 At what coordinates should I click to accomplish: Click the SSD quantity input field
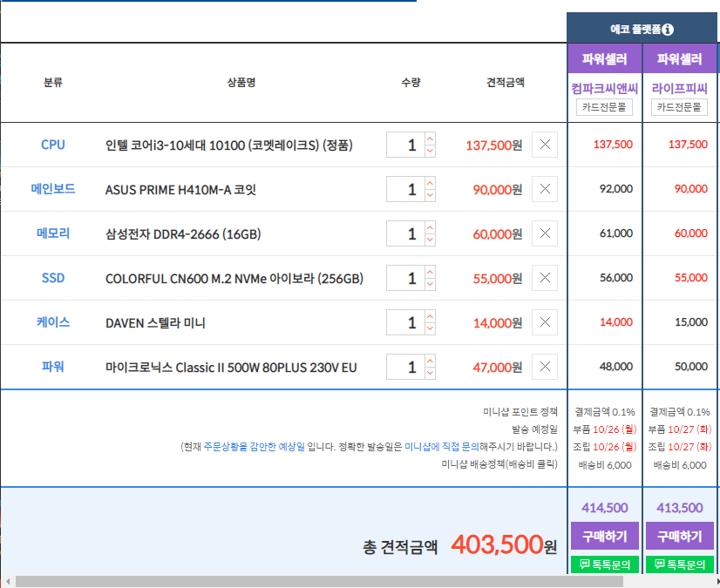[x=405, y=278]
